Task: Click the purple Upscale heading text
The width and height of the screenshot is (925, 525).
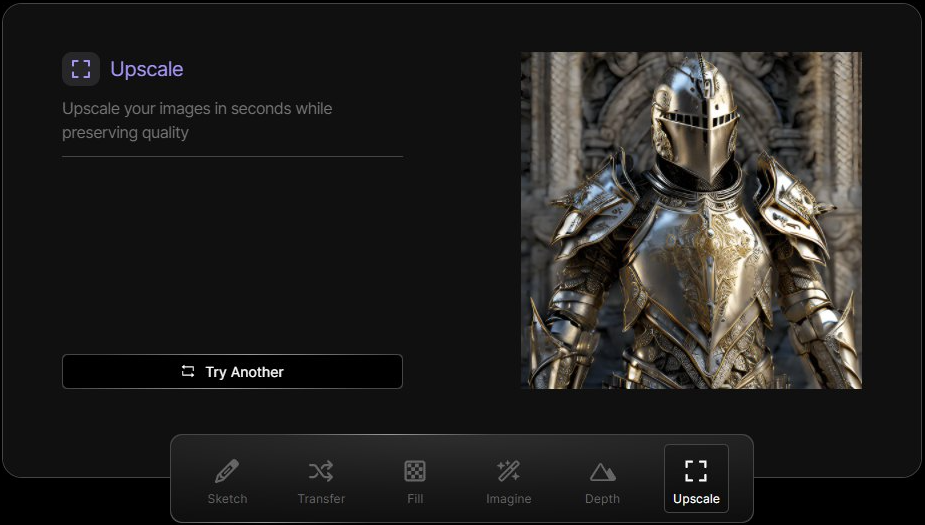Action: click(x=147, y=69)
